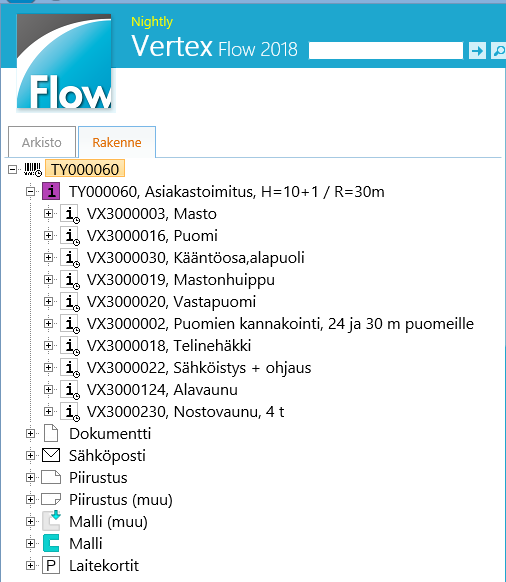Expand the Dokumentti folder
This screenshot has height=582, width=506.
(x=30, y=434)
